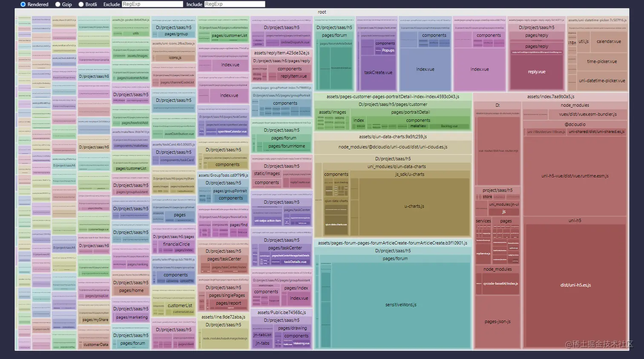Viewport: 644px width, 359px height.
Task: Click the vuex.esm-bundler.js block
Action: (x=588, y=114)
